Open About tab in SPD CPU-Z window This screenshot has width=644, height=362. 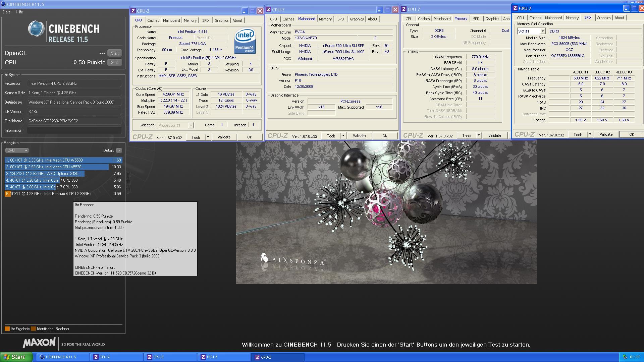click(x=620, y=18)
